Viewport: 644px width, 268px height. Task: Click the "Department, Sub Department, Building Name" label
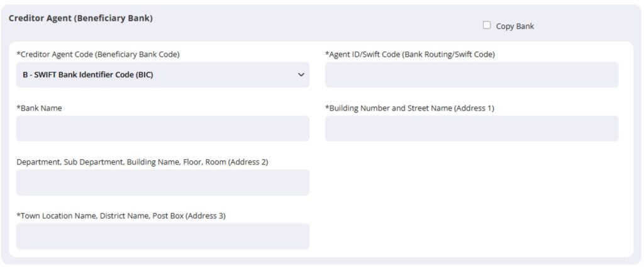pyautogui.click(x=142, y=162)
